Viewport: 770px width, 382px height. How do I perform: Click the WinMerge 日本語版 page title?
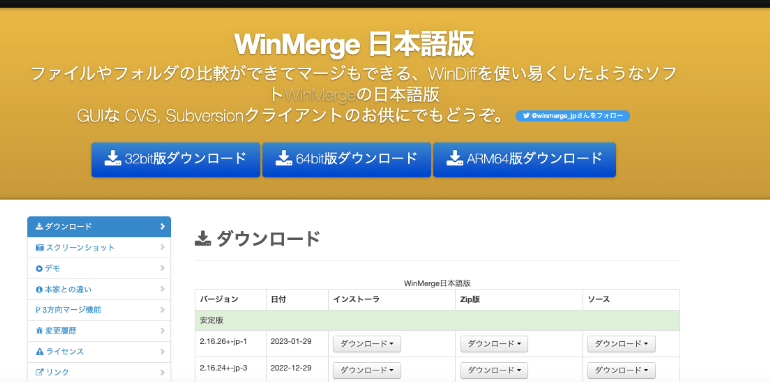354,44
